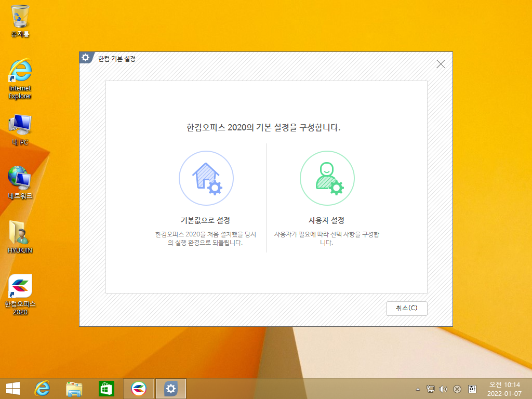The width and height of the screenshot is (532, 399).
Task: Open the Windows Store taskbar icon
Action: [106, 389]
